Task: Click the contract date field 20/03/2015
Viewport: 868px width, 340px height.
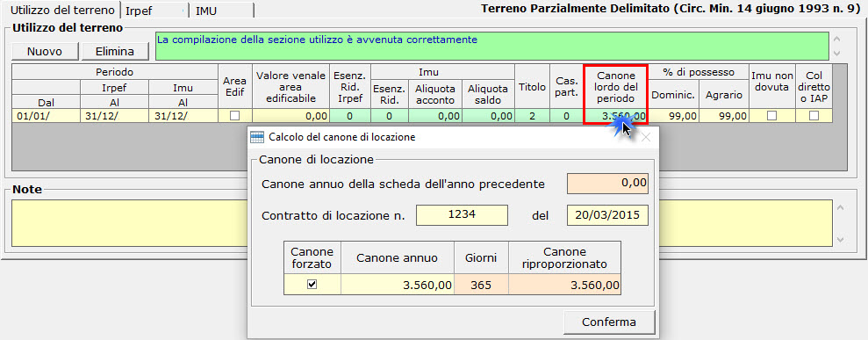Action: coord(607,215)
